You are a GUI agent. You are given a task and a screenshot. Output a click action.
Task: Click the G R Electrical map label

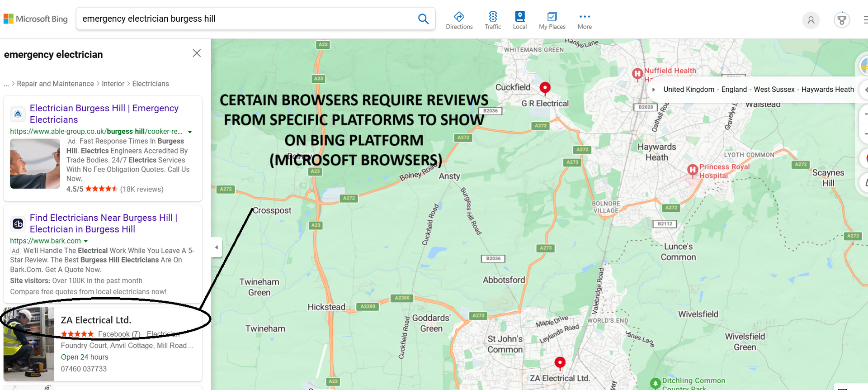(545, 104)
